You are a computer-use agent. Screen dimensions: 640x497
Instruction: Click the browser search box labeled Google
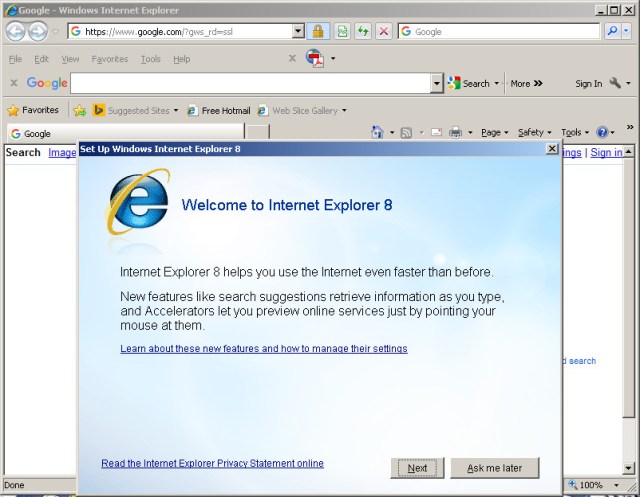pos(499,31)
